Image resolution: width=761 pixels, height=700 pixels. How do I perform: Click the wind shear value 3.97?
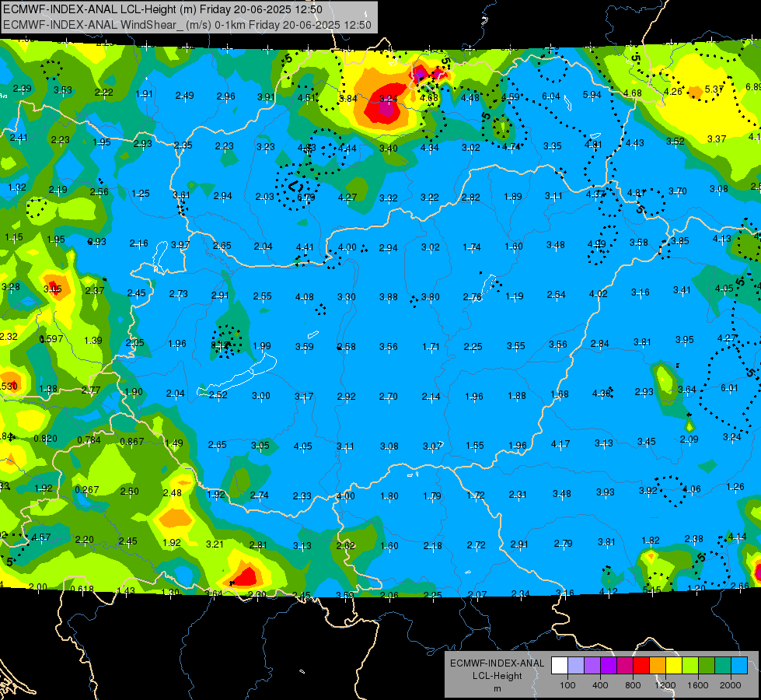[180, 244]
